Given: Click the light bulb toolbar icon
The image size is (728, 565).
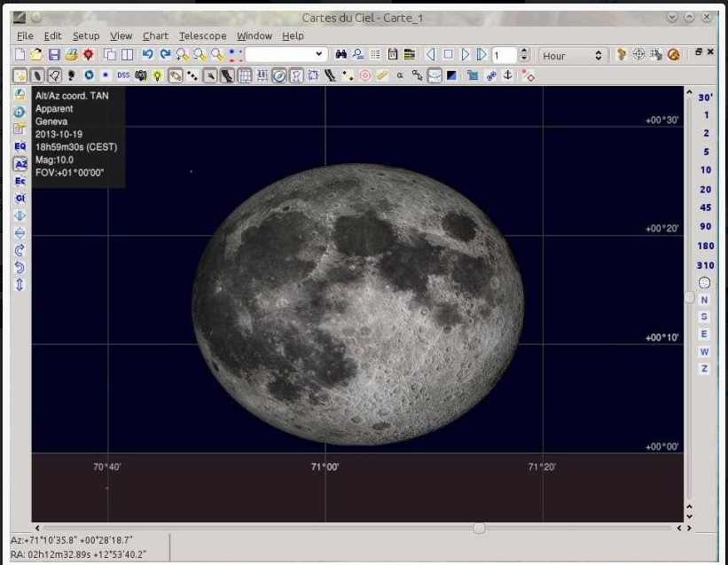Looking at the screenshot, I should click(158, 75).
